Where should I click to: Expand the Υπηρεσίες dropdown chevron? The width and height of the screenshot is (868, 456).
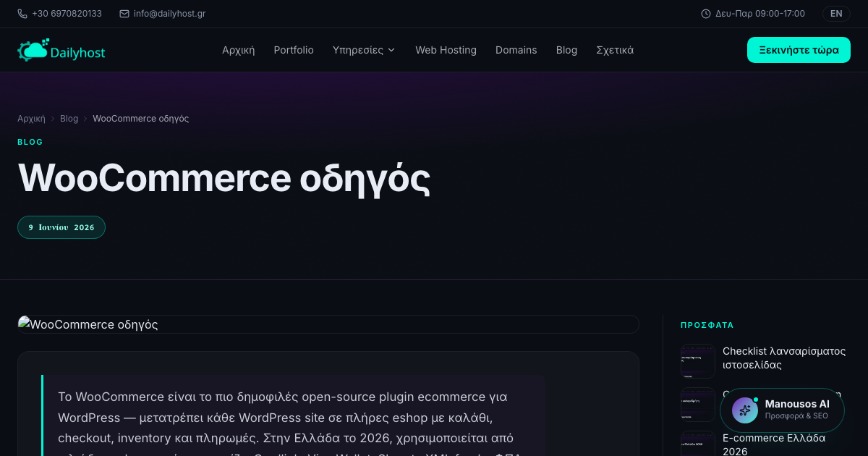(x=391, y=50)
